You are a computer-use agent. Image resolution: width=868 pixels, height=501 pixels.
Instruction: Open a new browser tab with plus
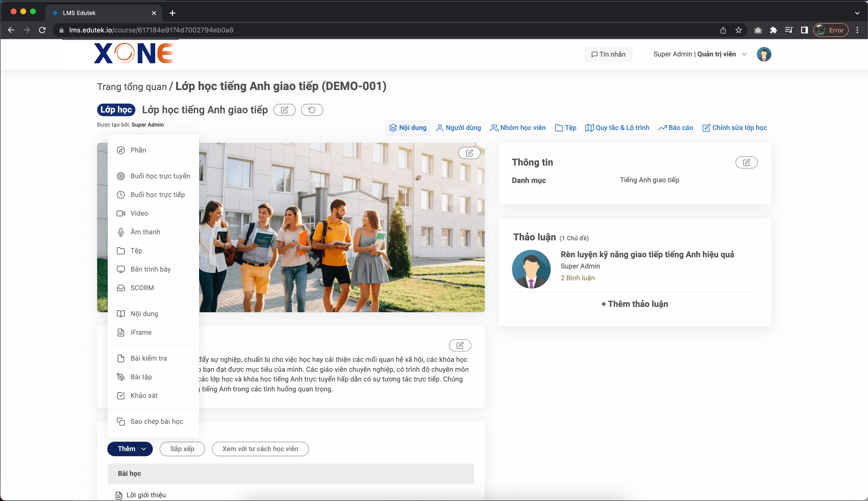(172, 13)
